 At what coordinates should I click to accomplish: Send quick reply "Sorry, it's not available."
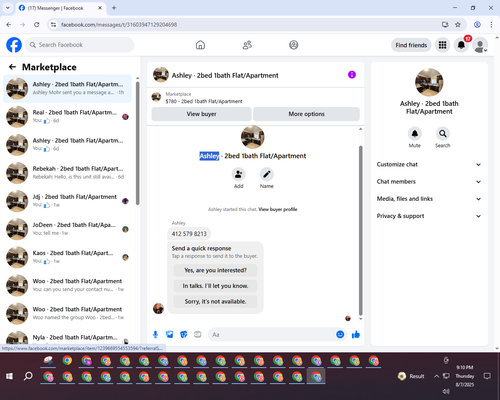coord(215,301)
